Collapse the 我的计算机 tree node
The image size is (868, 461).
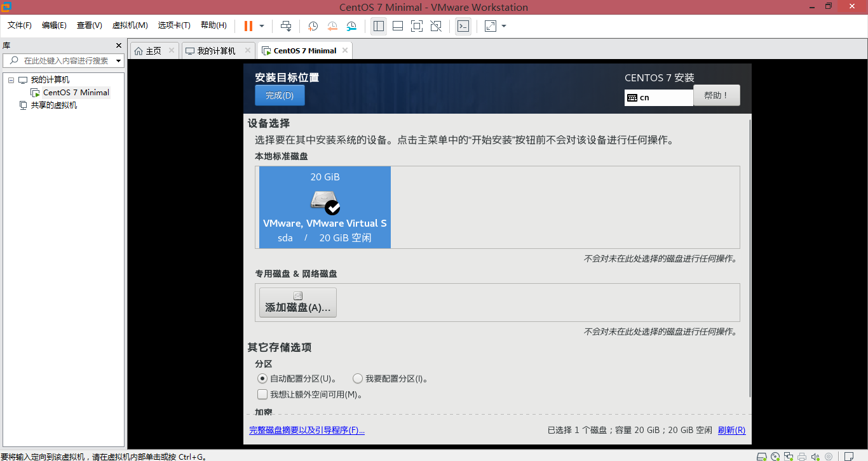[x=11, y=80]
